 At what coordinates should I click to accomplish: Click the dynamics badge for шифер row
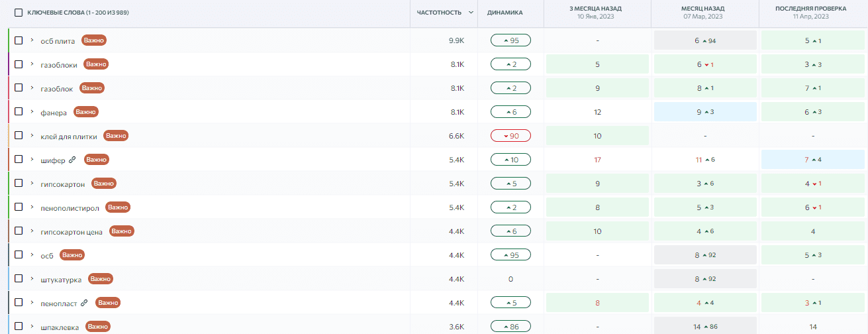510,160
